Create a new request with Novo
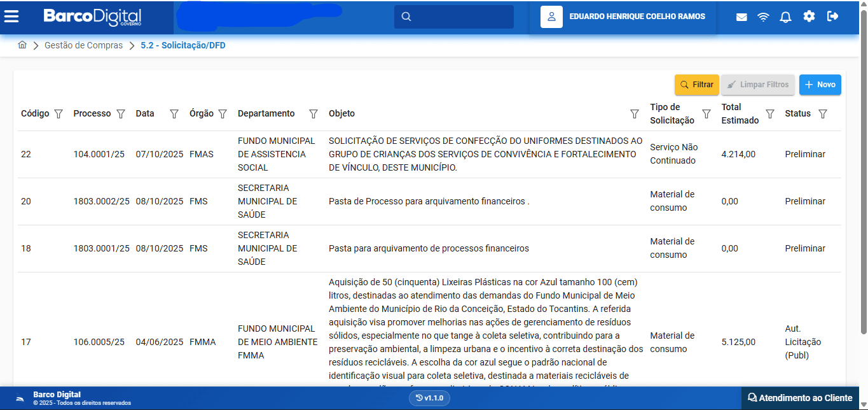 pyautogui.click(x=820, y=85)
